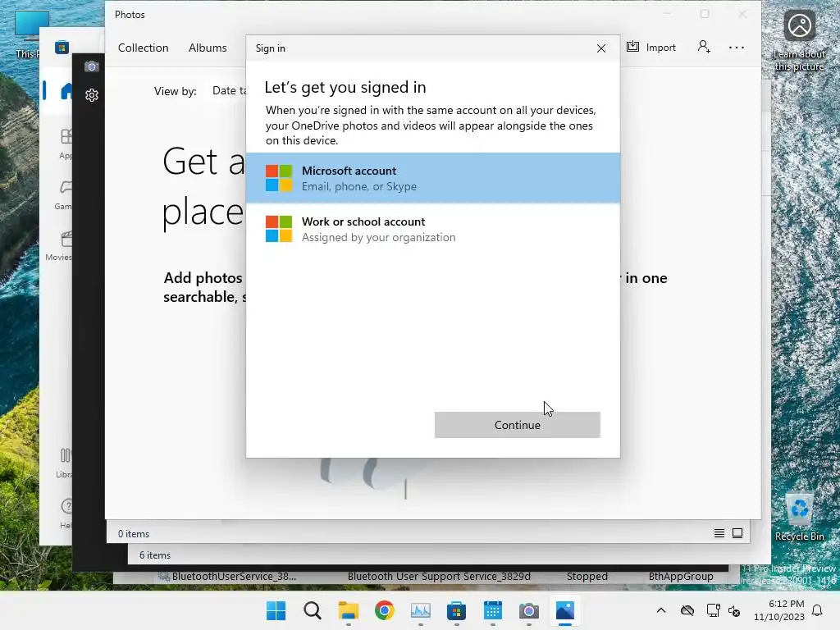Viewport: 840px width, 630px height.
Task: Click the muted volume tray icon
Action: pos(734,610)
